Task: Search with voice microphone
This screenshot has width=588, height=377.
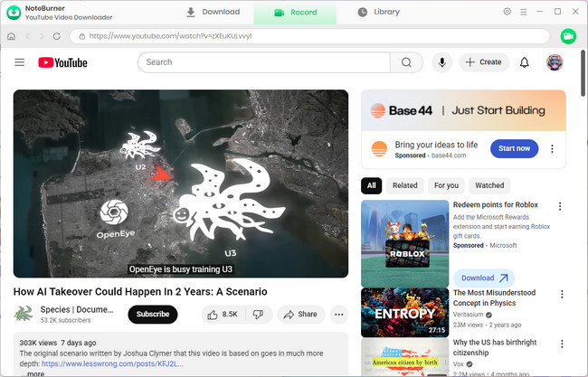Action: (442, 62)
